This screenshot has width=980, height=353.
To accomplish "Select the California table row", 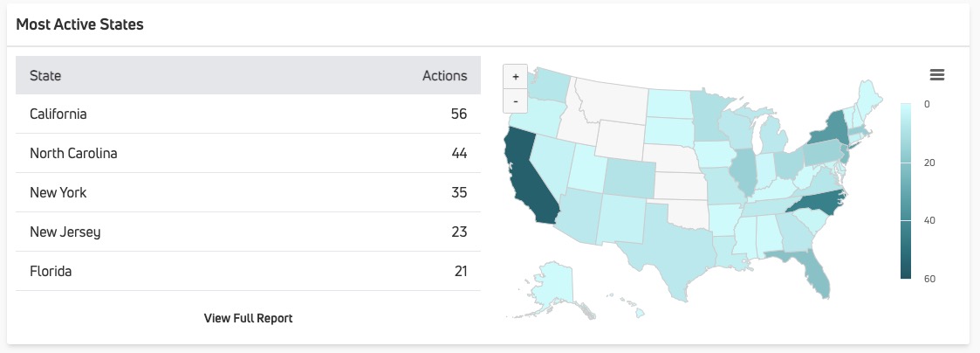I will click(x=248, y=114).
